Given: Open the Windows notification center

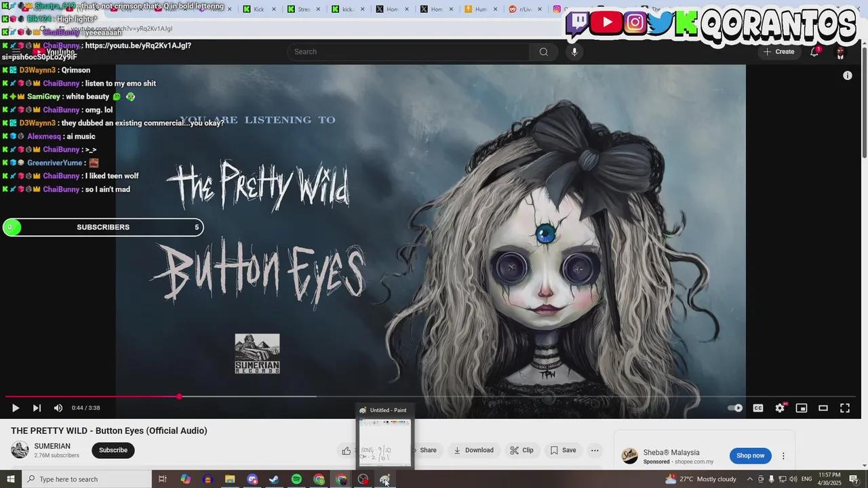Looking at the screenshot, I should coord(854,479).
